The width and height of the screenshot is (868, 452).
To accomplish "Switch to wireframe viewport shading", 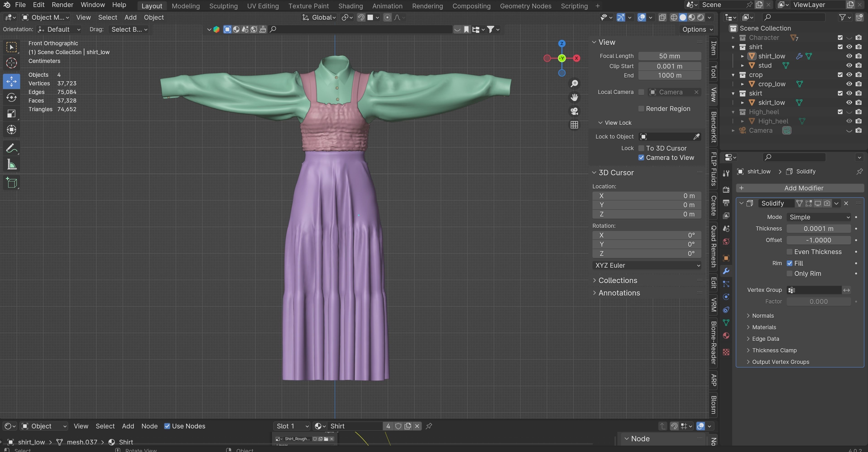I will click(674, 17).
